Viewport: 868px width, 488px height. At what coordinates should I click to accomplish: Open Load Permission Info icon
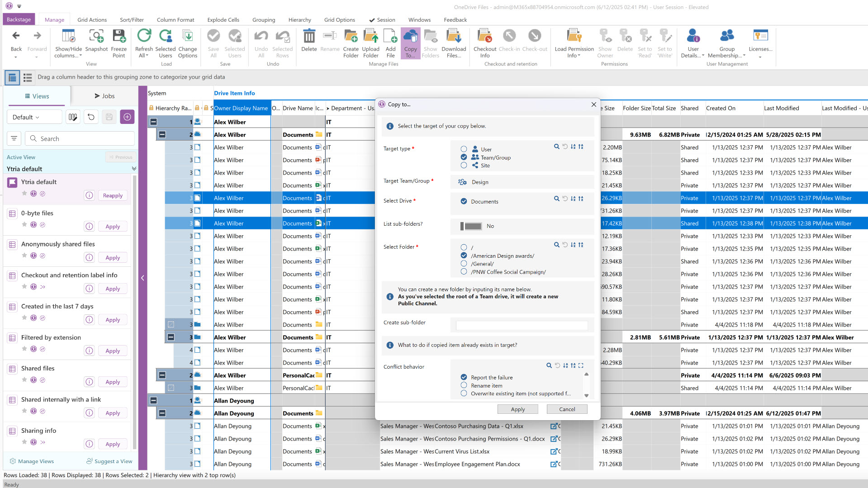[574, 36]
